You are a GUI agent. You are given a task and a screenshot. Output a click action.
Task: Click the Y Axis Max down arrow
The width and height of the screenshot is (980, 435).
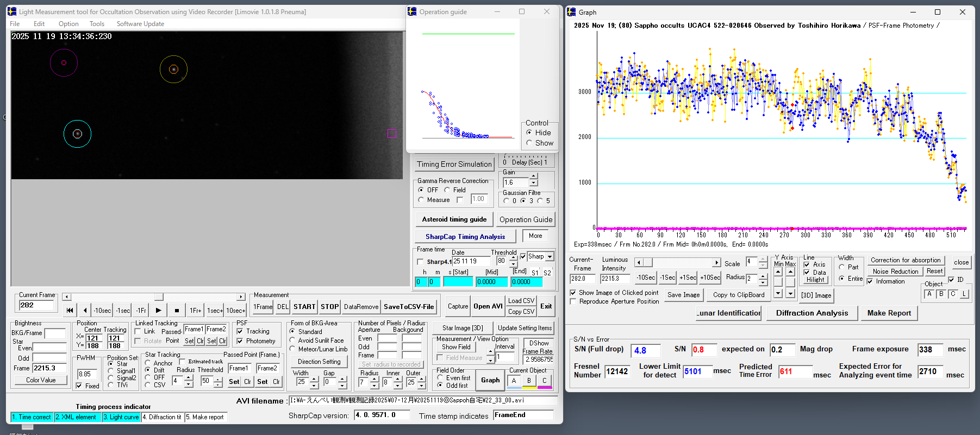point(790,293)
